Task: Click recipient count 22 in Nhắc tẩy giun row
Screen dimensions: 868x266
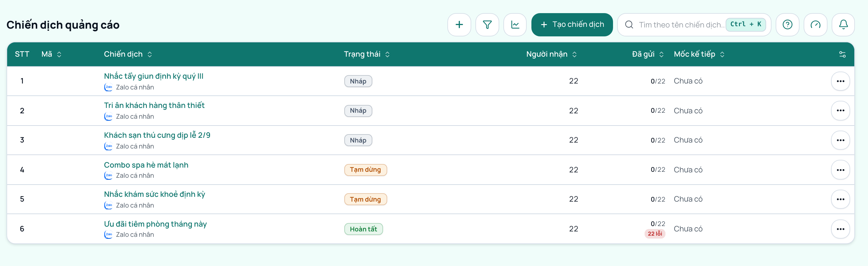Action: tap(573, 81)
